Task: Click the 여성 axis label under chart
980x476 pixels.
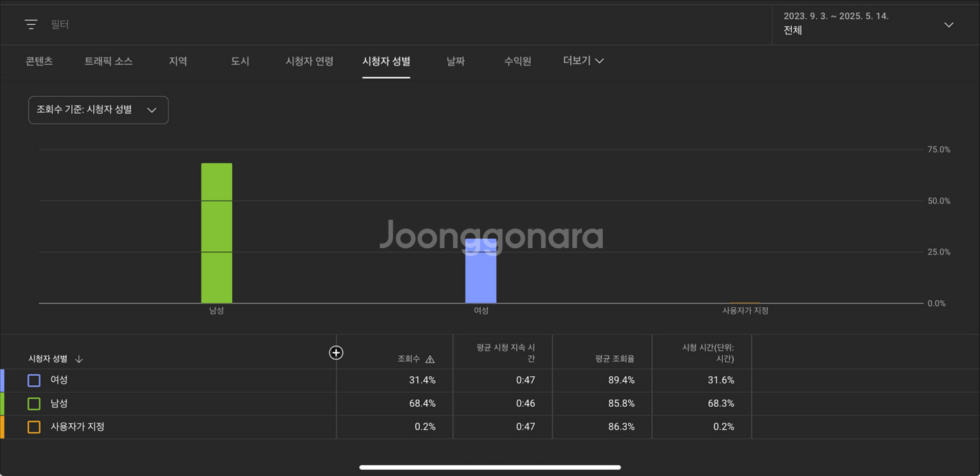Action: (481, 311)
